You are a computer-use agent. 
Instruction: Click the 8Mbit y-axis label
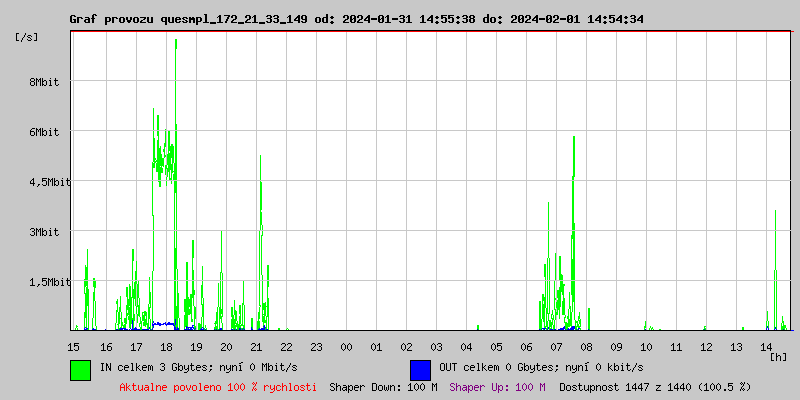(x=43, y=82)
